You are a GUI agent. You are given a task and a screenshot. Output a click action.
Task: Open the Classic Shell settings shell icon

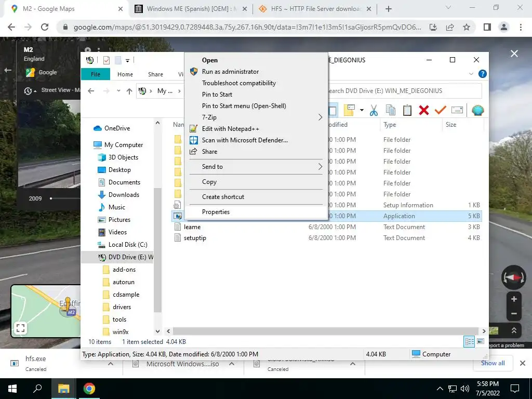pyautogui.click(x=477, y=110)
